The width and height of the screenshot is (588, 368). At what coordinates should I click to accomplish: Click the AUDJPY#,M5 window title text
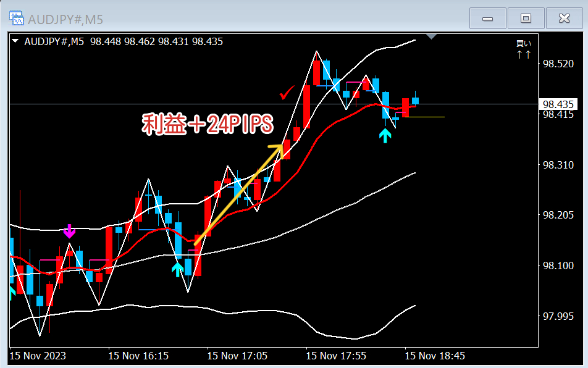pyautogui.click(x=65, y=20)
